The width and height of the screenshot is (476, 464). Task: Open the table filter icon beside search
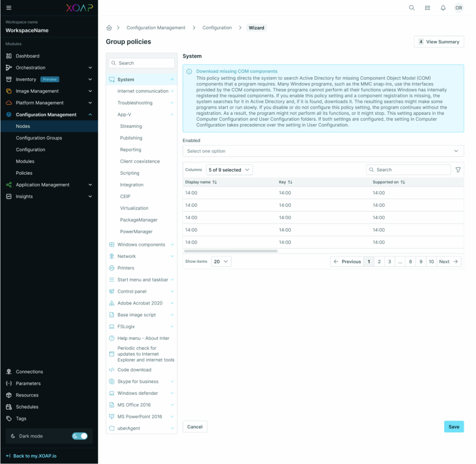click(458, 170)
